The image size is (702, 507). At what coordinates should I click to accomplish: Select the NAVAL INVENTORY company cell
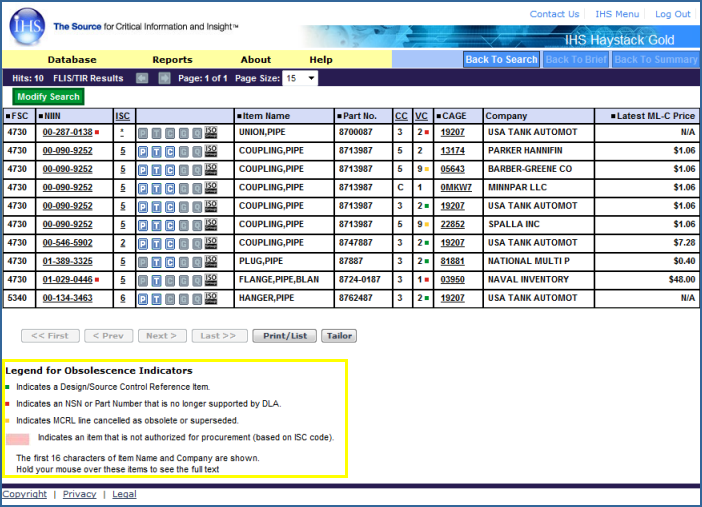(x=539, y=279)
